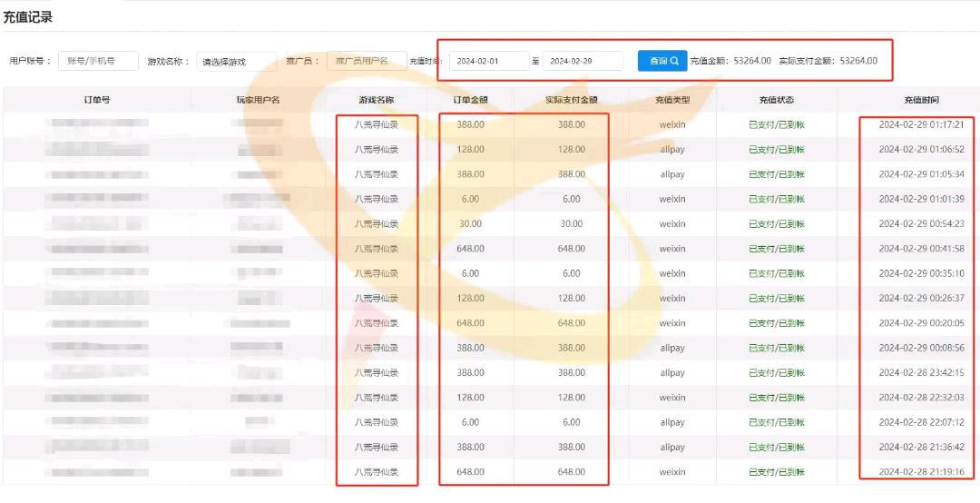Click the 充值记录 page title
This screenshot has height=503, width=980.
pyautogui.click(x=28, y=16)
